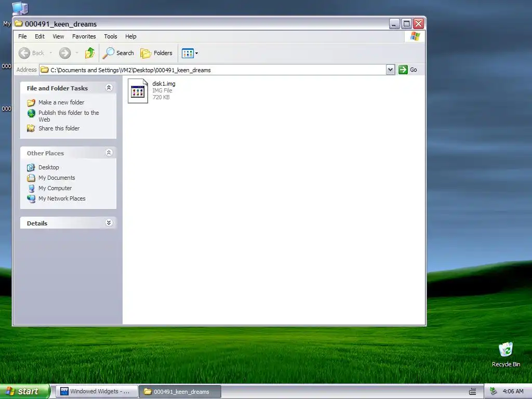This screenshot has height=399, width=532.
Task: Maximize the 000491_keen_dreams window
Action: point(406,24)
